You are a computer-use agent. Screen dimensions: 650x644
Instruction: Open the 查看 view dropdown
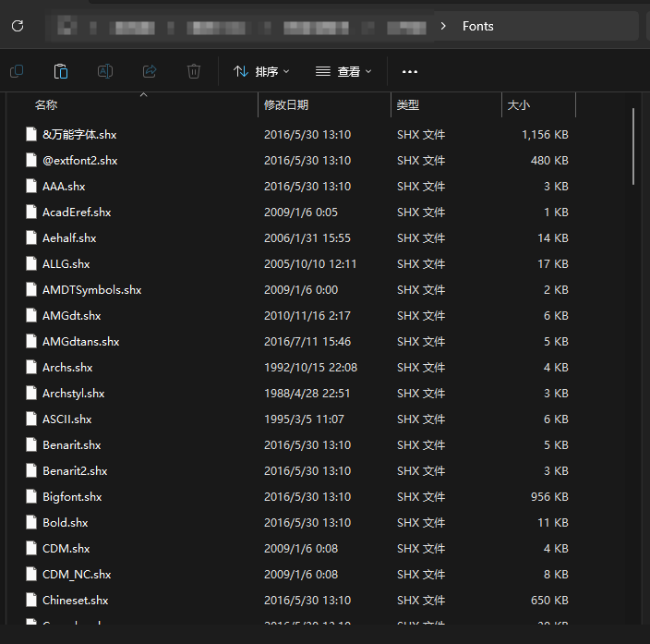coord(343,71)
